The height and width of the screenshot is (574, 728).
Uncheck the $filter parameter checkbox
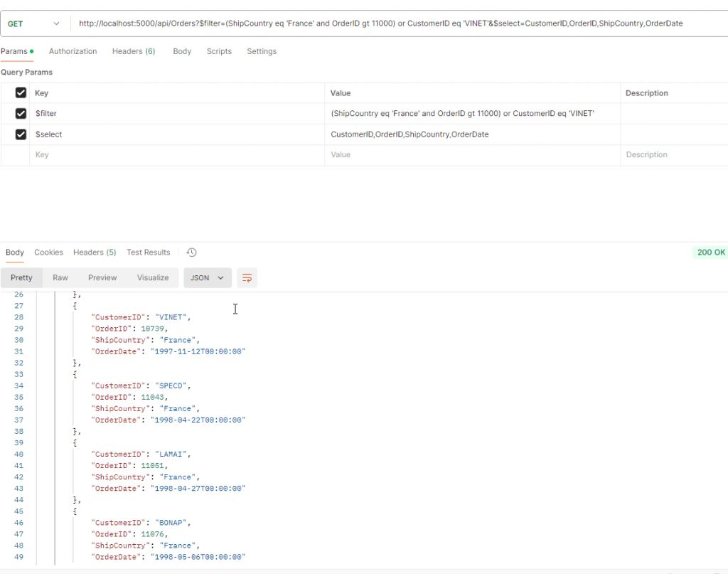click(21, 114)
